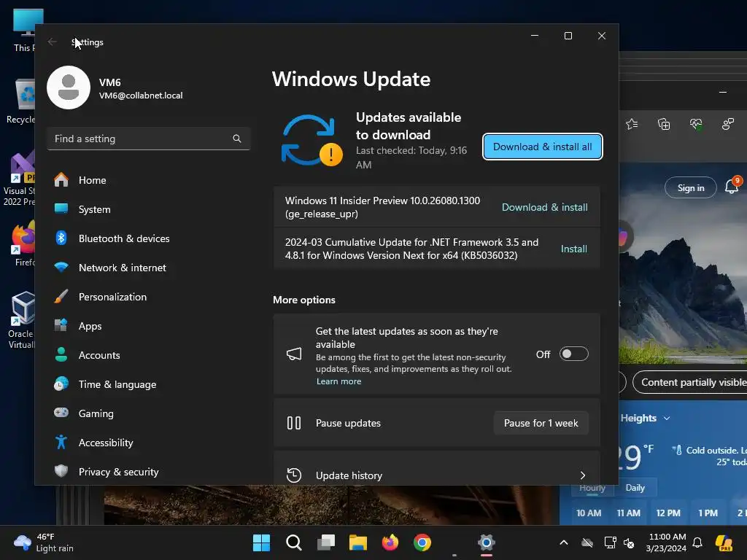
Task: Select the 10 AM hourly forecast column
Action: coord(589,513)
